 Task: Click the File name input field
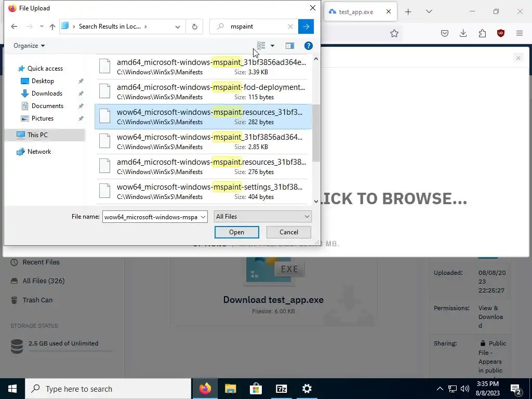click(x=151, y=217)
